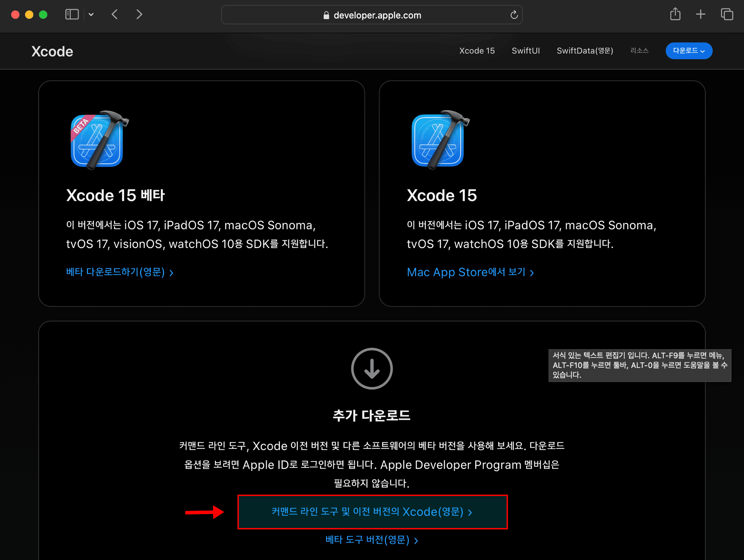The height and width of the screenshot is (560, 744).
Task: Minimize the Safari window with the yellow button
Action: tap(29, 15)
